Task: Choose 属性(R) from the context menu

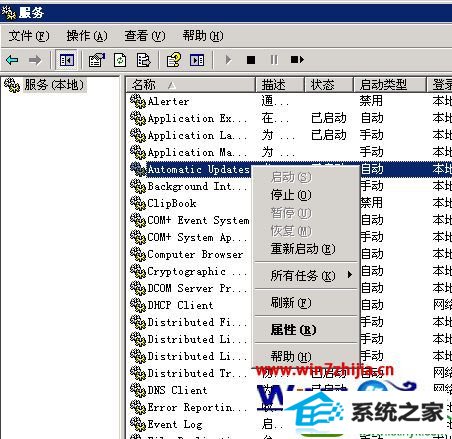Action: [x=306, y=330]
